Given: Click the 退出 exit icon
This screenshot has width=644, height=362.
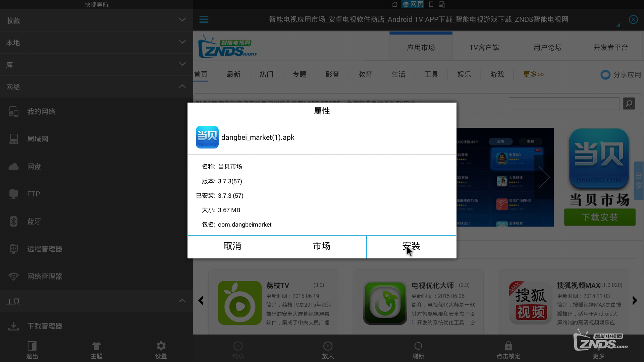Looking at the screenshot, I should pos(32,350).
